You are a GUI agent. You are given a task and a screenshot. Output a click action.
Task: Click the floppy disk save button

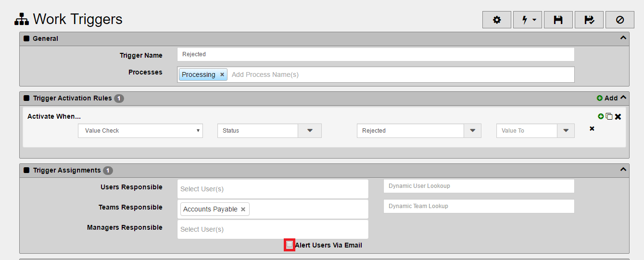(x=558, y=20)
